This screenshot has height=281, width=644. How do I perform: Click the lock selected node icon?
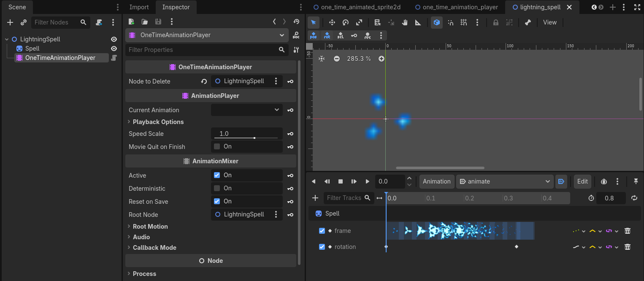point(496,22)
